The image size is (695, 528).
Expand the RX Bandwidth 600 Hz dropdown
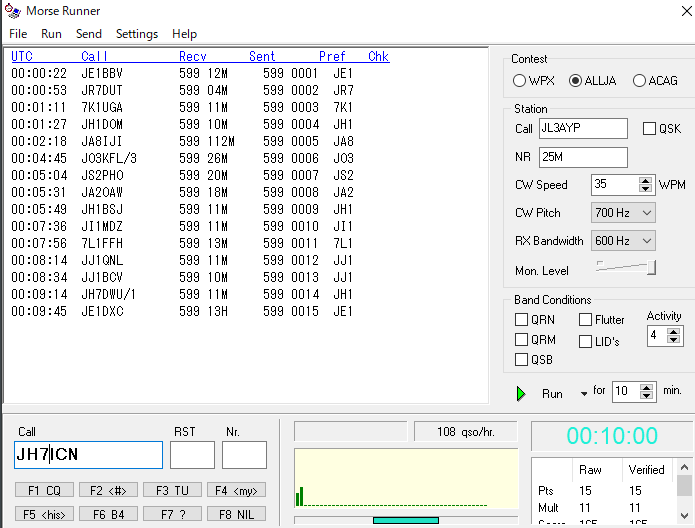point(647,241)
